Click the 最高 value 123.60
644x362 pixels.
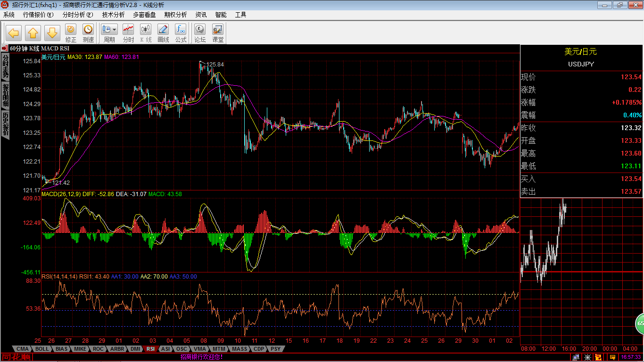[x=631, y=153]
